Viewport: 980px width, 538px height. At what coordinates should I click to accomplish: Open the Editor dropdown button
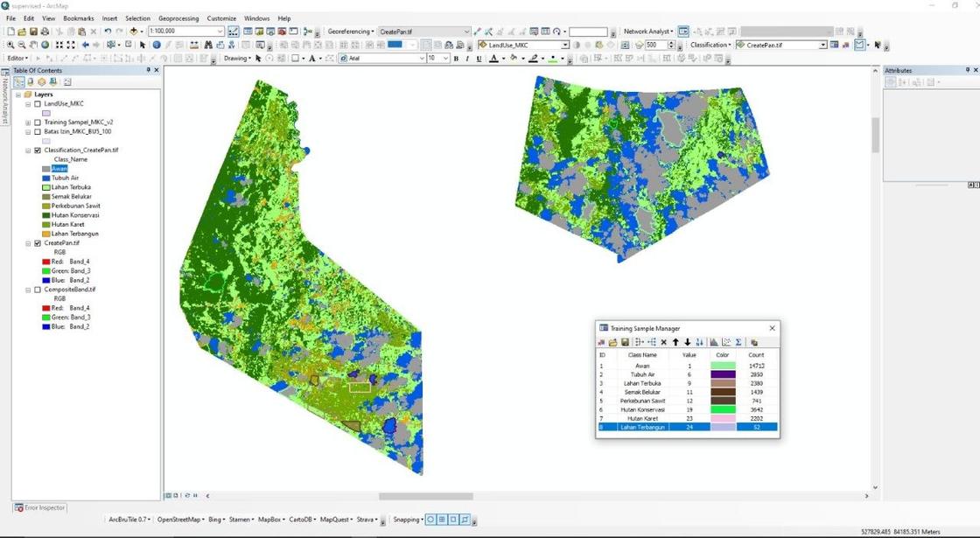click(x=18, y=58)
